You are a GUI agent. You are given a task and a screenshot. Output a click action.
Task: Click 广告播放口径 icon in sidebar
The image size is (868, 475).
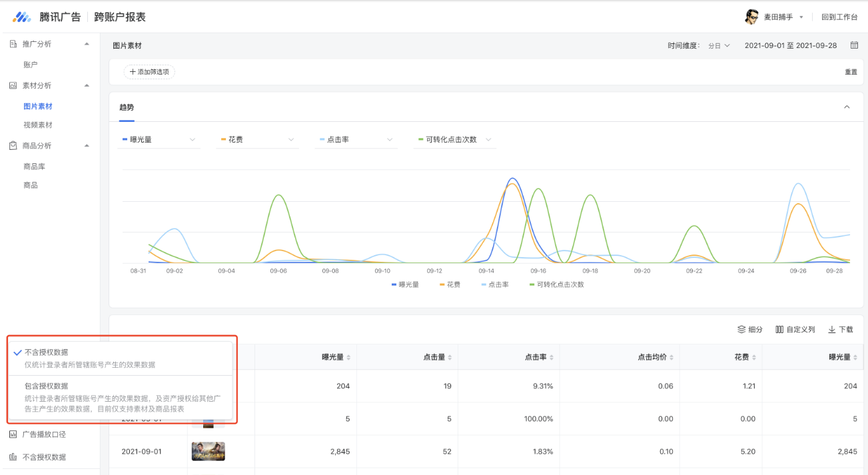pos(13,434)
